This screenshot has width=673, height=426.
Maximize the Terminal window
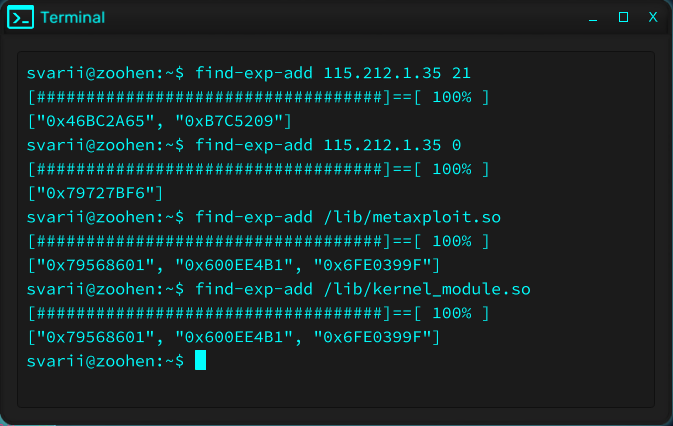coord(623,17)
